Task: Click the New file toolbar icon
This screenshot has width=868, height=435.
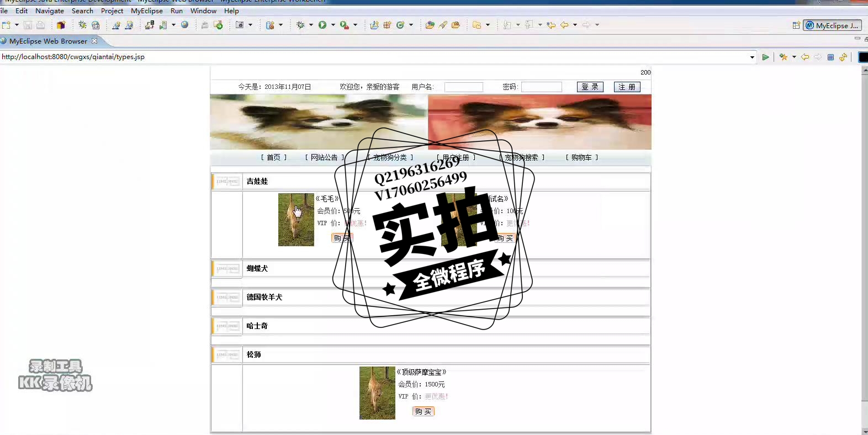Action: click(6, 25)
